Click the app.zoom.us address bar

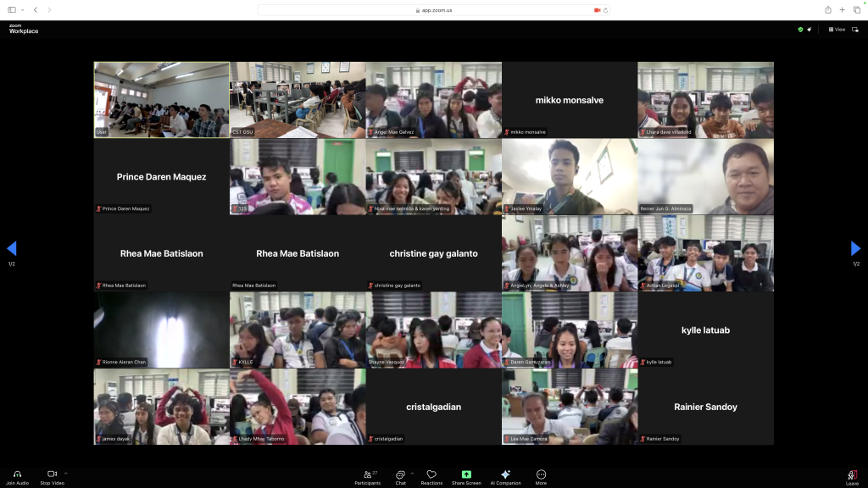[433, 10]
